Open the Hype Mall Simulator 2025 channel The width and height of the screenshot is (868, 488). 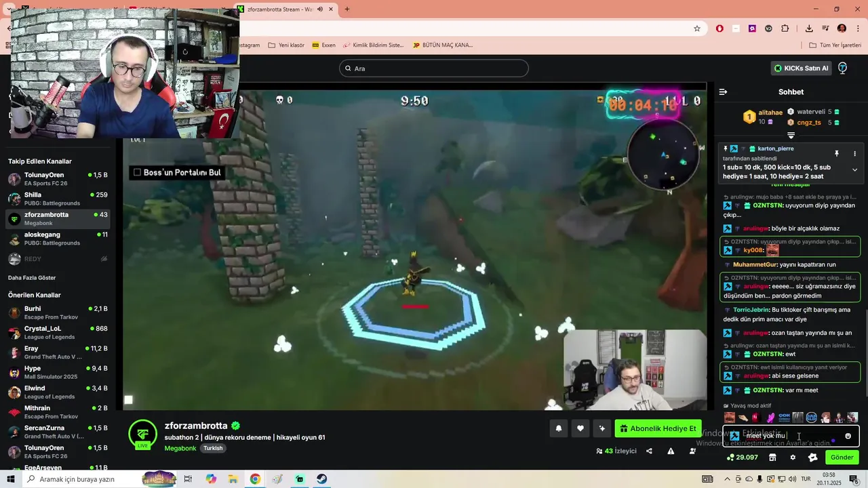pos(58,372)
